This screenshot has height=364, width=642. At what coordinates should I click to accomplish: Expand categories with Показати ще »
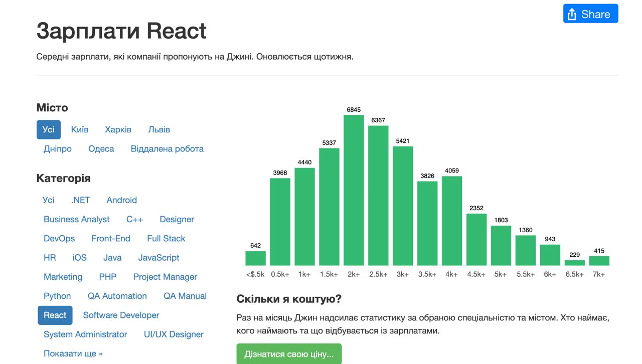[73, 353]
